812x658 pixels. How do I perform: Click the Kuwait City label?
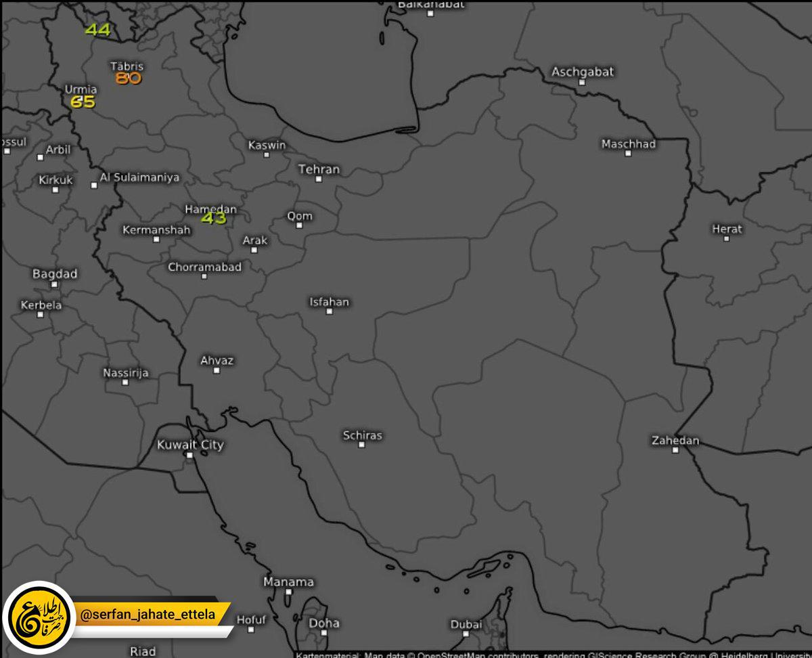(x=190, y=445)
